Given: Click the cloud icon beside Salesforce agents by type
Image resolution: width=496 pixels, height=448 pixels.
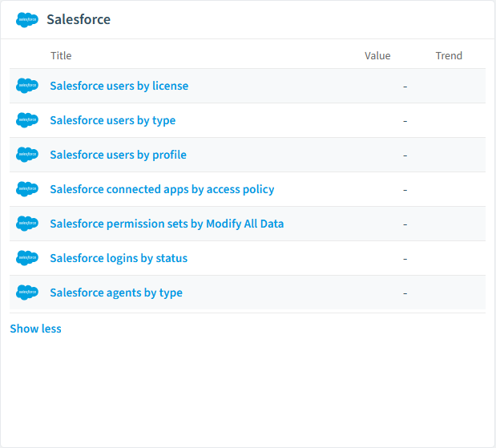Looking at the screenshot, I should coord(27,293).
